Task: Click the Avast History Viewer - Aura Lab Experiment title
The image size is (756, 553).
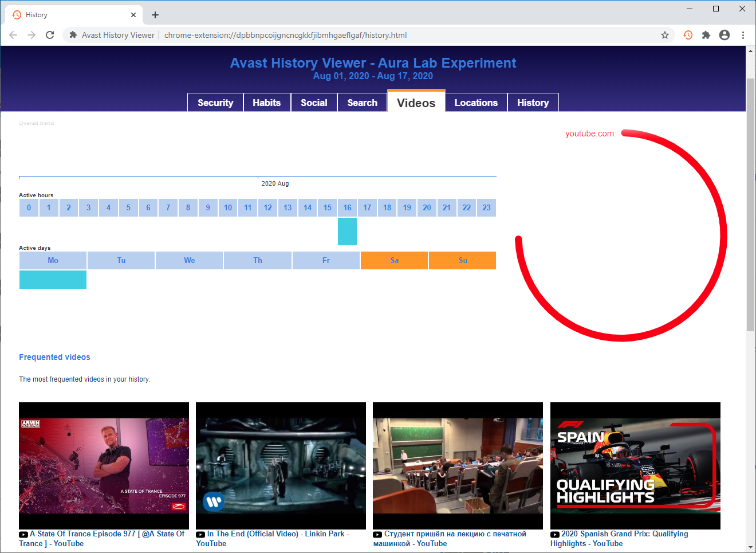Action: click(373, 63)
